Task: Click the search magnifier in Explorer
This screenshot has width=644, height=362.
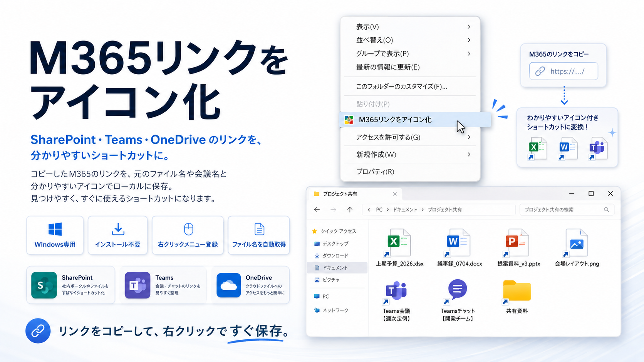Action: 606,210
